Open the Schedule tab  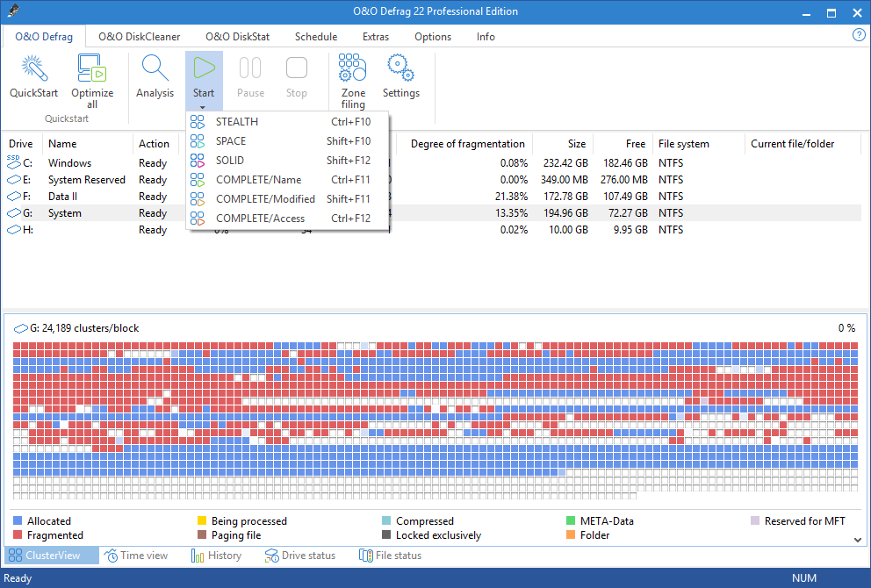click(x=316, y=37)
